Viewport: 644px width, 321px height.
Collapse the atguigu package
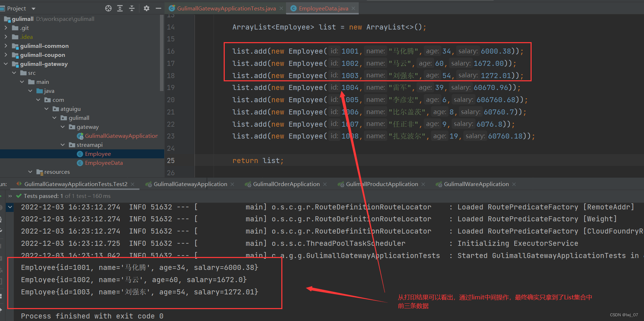[x=46, y=109]
